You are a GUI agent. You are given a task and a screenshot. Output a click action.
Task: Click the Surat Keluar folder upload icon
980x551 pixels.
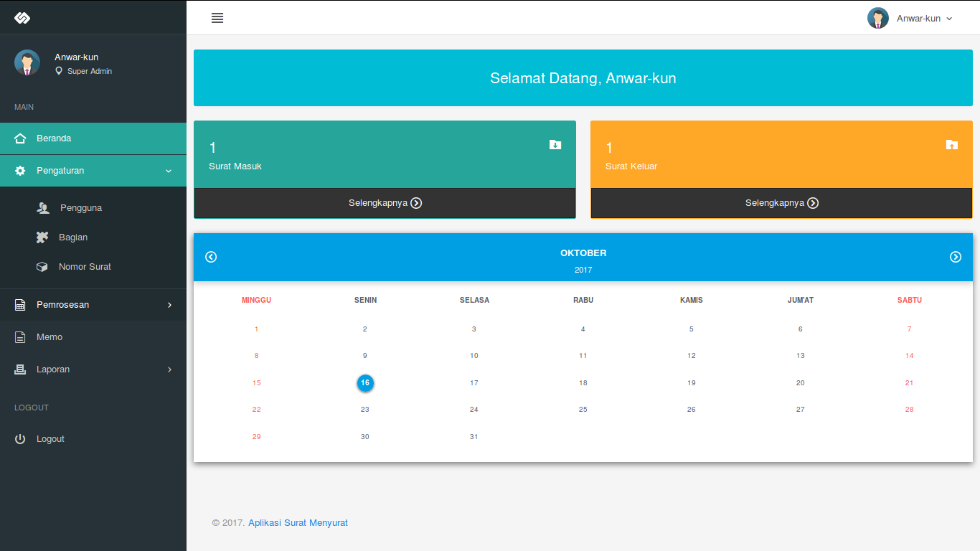point(951,145)
